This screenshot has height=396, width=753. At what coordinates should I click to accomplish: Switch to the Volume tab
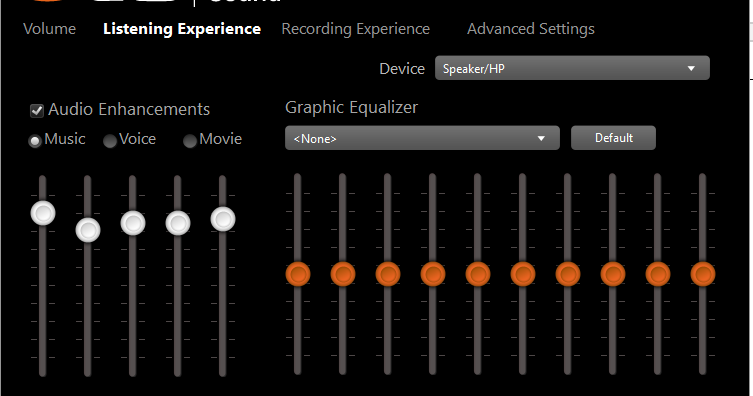49,29
